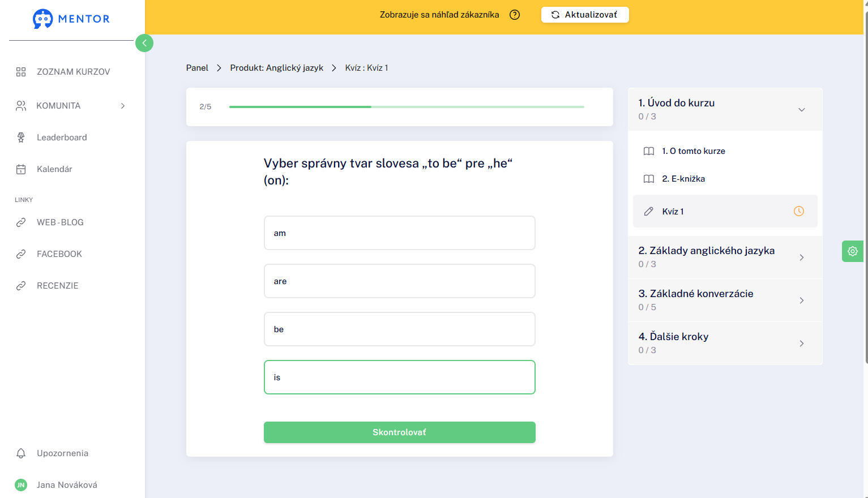Click the Skontrolovať button
This screenshot has height=498, width=868.
pyautogui.click(x=400, y=432)
